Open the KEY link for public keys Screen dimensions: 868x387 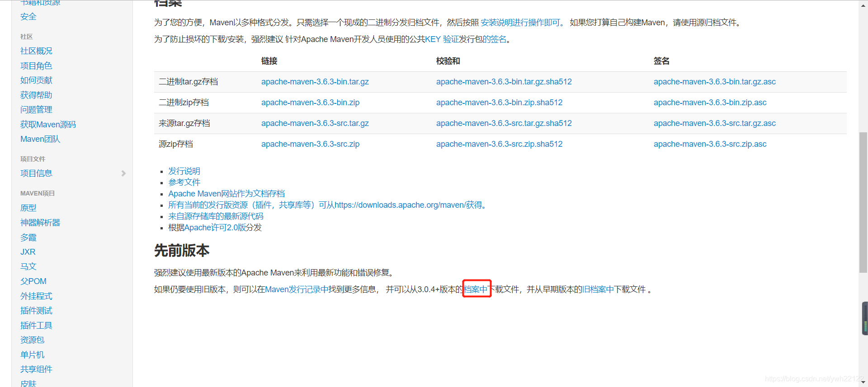tap(433, 39)
